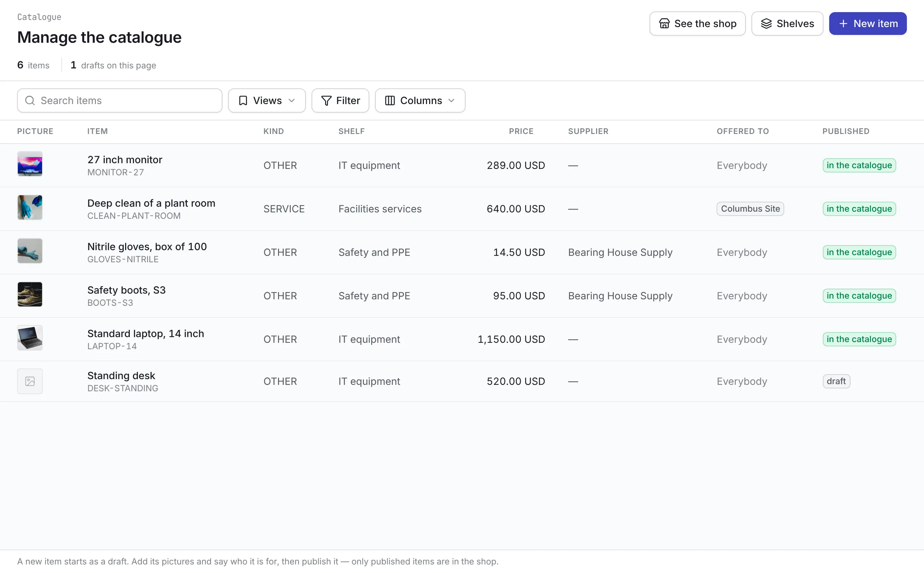Click in the catalogue badge for laptop

(x=859, y=339)
